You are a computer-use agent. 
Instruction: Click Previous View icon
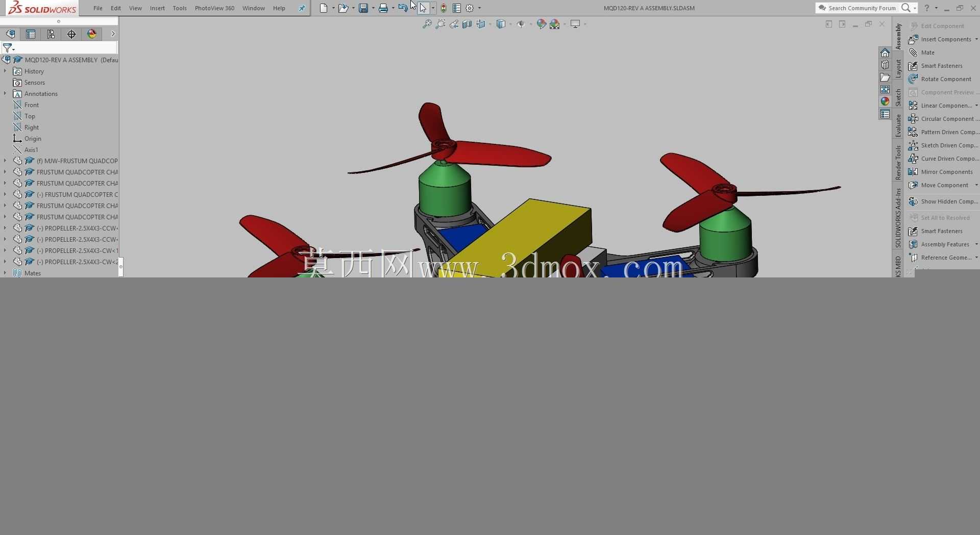pyautogui.click(x=454, y=24)
